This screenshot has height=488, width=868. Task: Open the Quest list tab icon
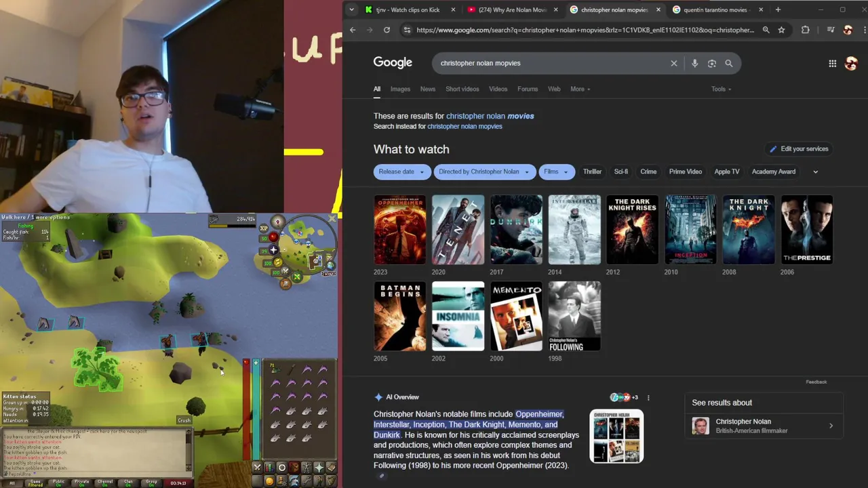pos(282,468)
